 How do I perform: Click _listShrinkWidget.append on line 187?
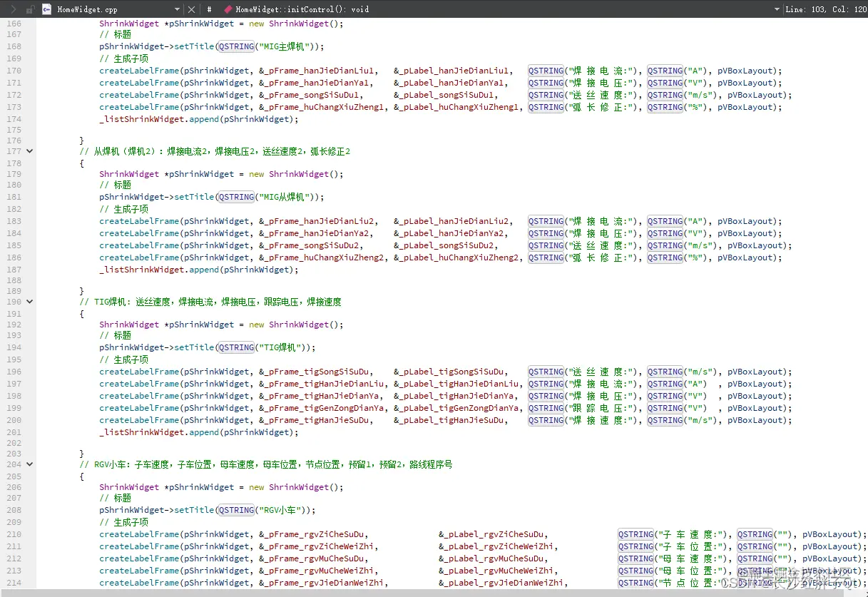point(159,270)
